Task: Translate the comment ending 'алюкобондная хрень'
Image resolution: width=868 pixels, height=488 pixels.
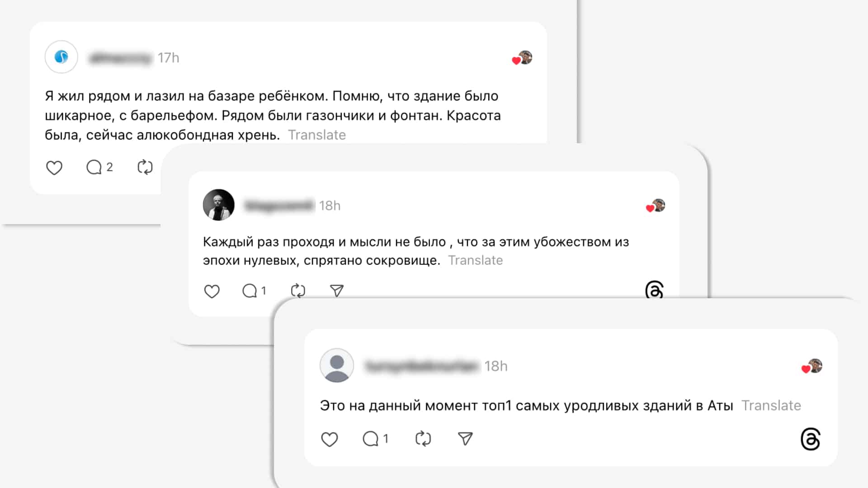Action: coord(317,135)
